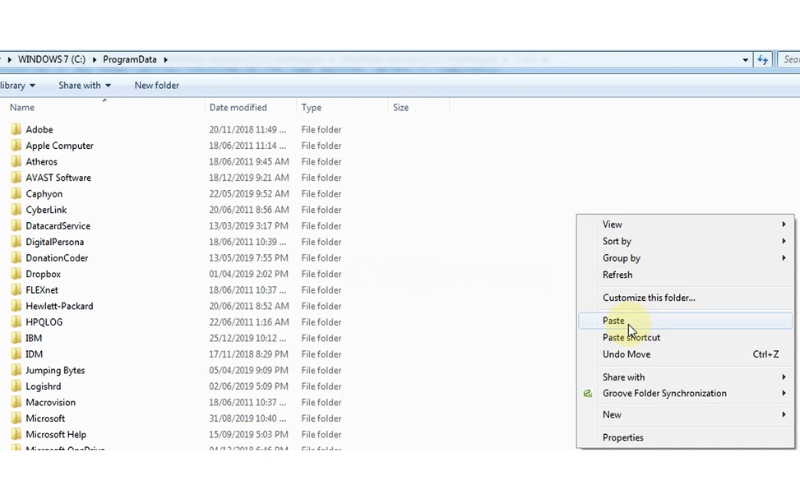
Task: Click the New folder button
Action: (x=157, y=86)
